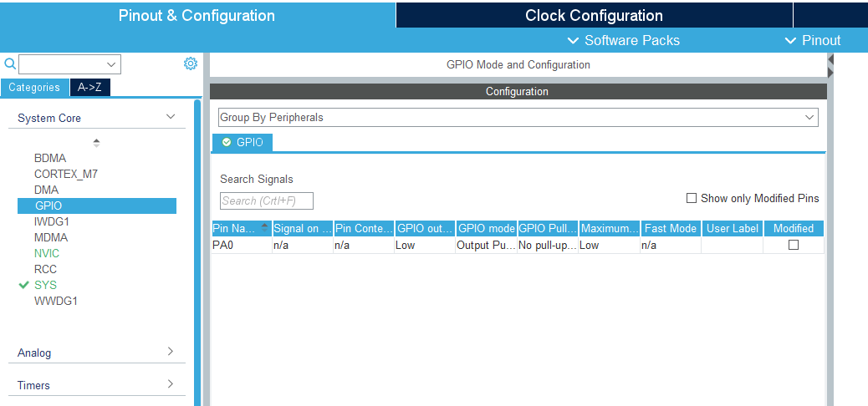
Task: Click the sort arrow in Pin Name header
Action: [x=265, y=227]
